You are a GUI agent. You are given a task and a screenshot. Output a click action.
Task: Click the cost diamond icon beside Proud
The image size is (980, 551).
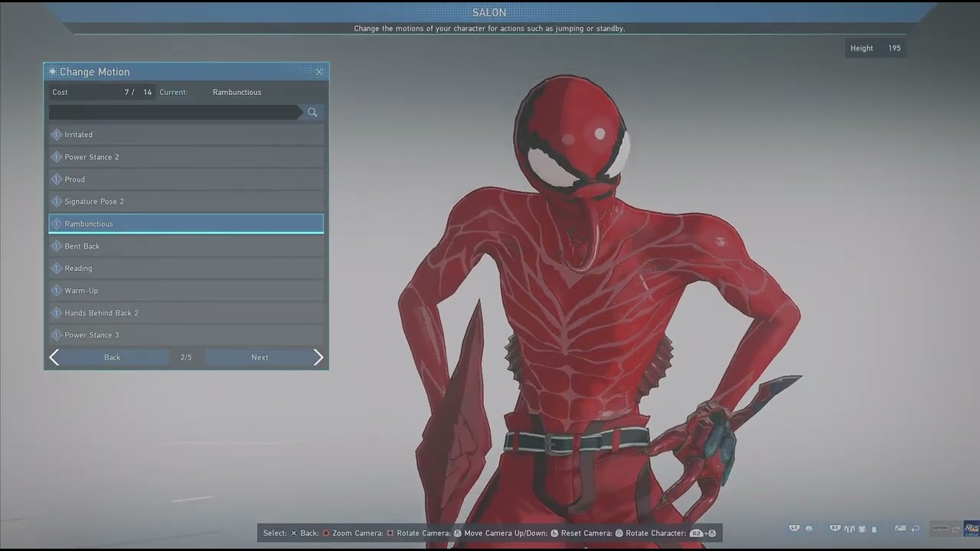(x=56, y=179)
